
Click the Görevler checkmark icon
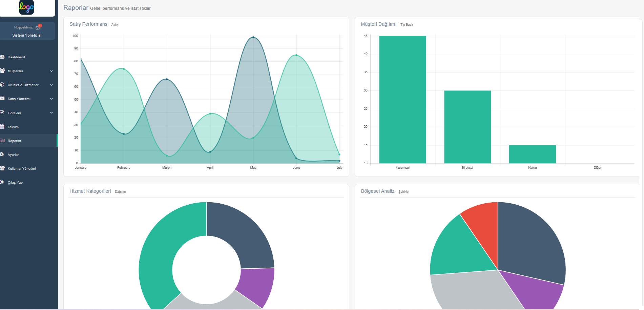point(2,113)
